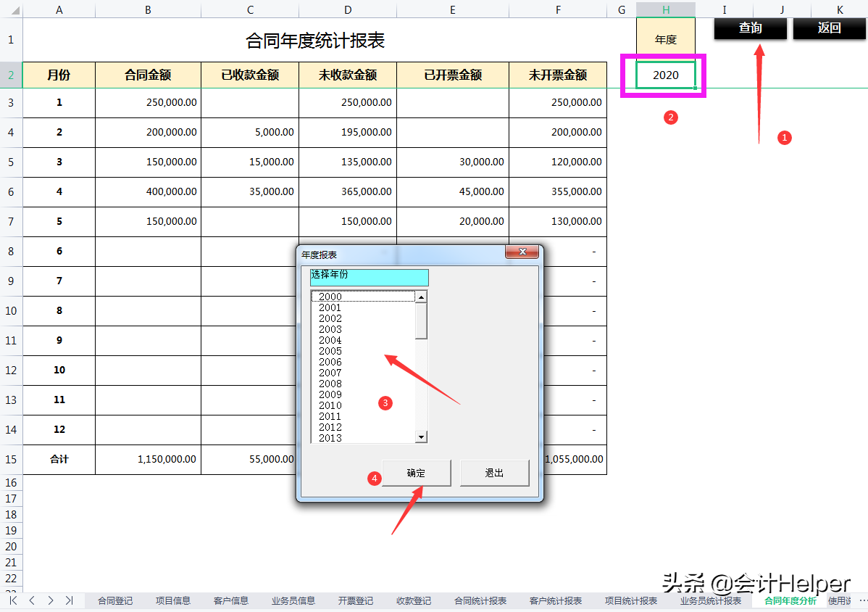Click the 查询 query button

pyautogui.click(x=750, y=29)
